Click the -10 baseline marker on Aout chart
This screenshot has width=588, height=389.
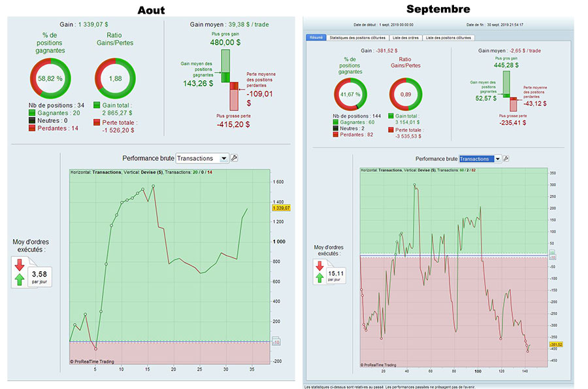pyautogui.click(x=276, y=342)
